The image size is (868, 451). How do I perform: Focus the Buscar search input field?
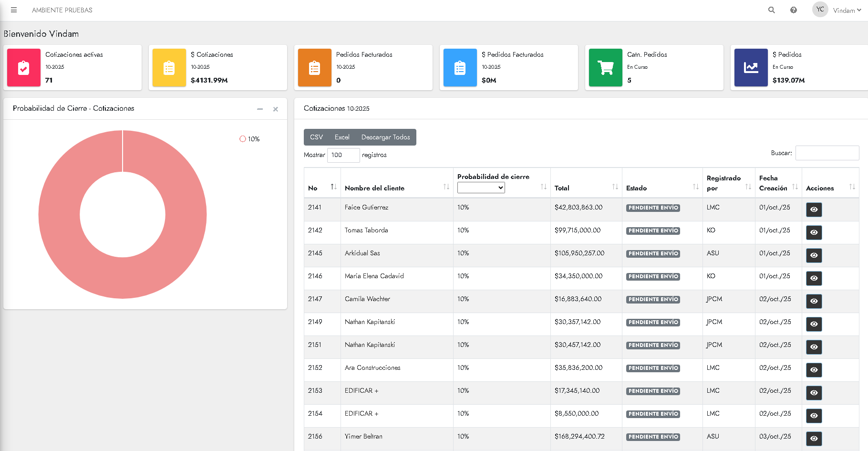pos(827,153)
